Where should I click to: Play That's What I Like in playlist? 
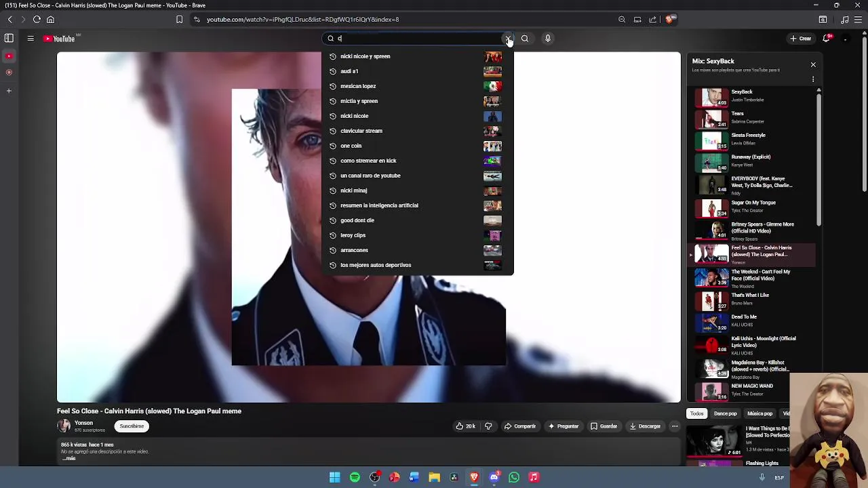tap(753, 300)
